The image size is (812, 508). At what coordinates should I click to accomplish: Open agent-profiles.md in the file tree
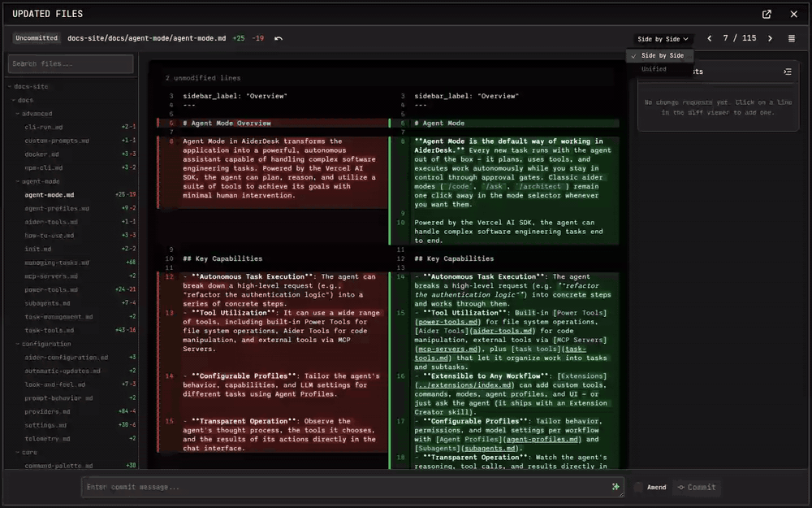tap(57, 208)
